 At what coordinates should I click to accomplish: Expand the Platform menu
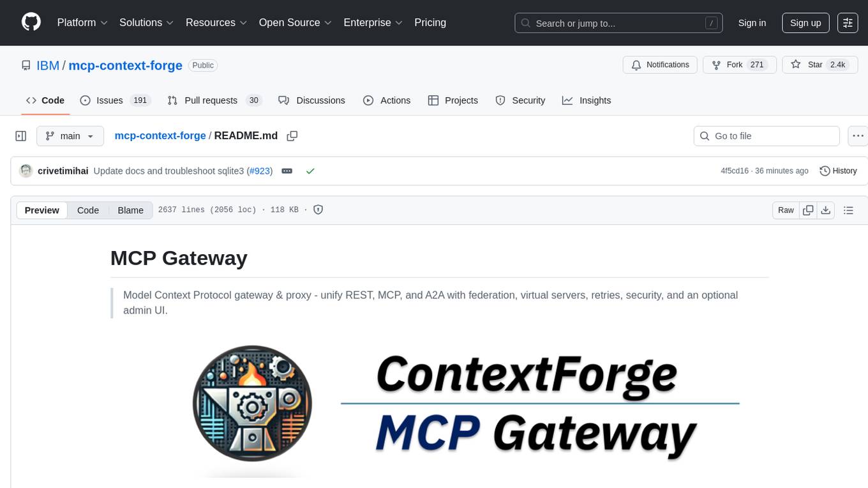(82, 22)
